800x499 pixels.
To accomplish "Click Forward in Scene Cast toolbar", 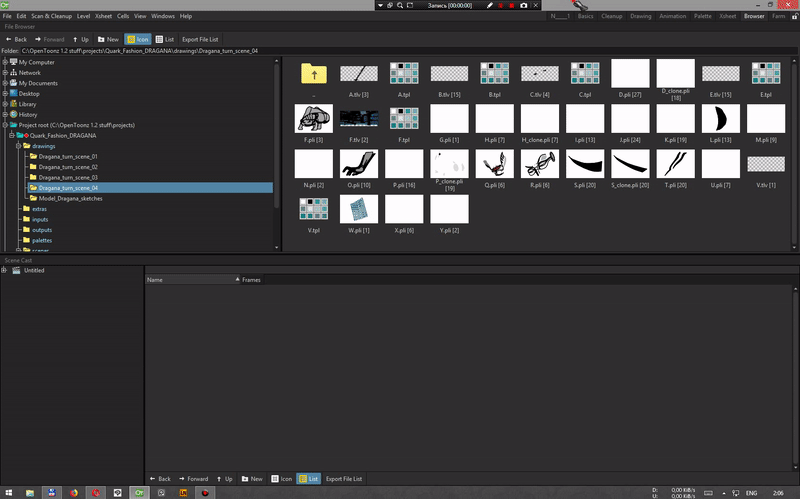I will (x=193, y=479).
